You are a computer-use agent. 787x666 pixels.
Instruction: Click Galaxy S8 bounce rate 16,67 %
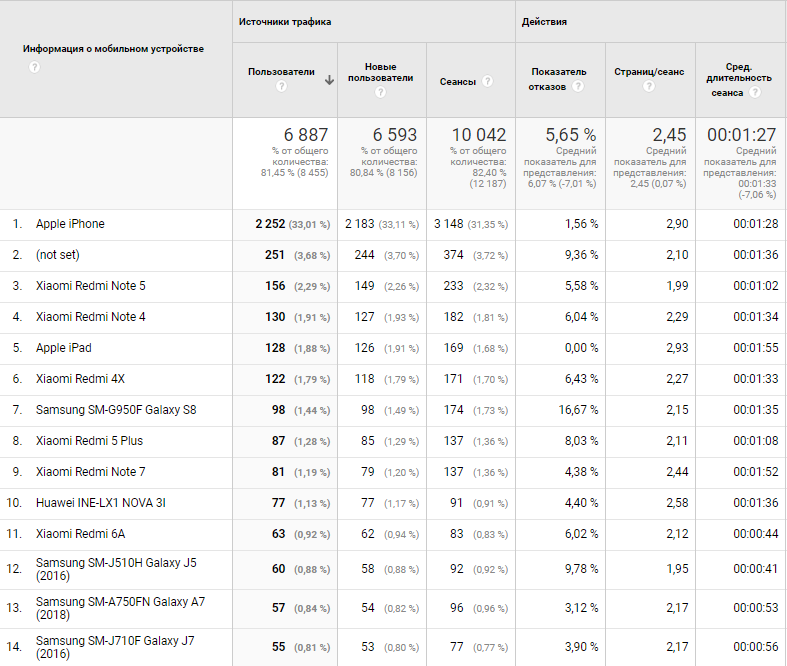[578, 410]
